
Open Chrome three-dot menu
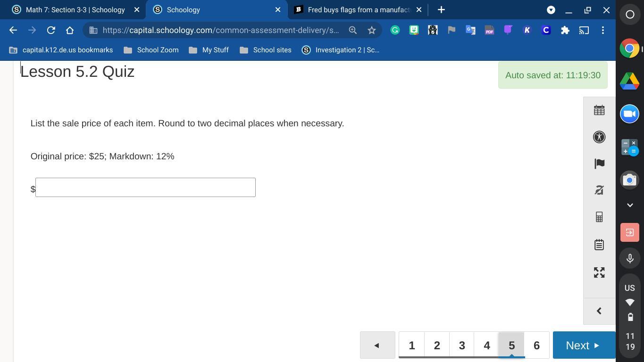[603, 30]
